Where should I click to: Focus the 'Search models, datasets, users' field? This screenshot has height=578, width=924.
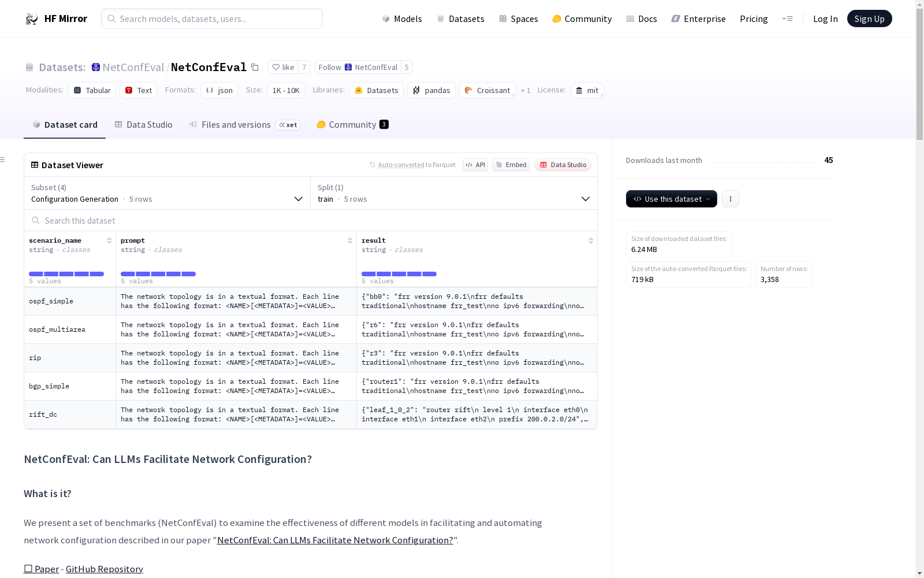click(212, 18)
